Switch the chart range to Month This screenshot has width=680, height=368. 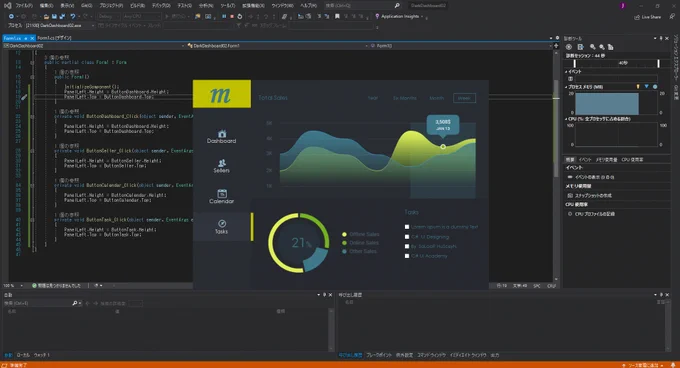[x=436, y=98]
